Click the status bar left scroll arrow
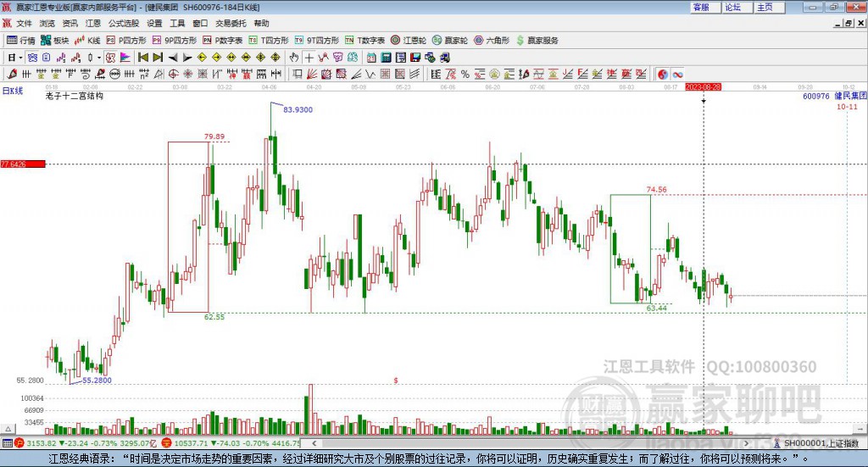 [314, 443]
